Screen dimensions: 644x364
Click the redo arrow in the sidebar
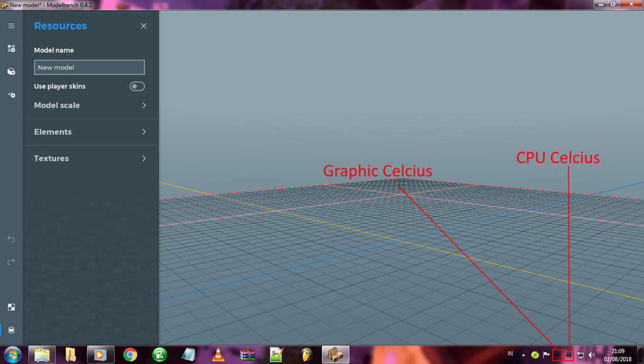(11, 262)
